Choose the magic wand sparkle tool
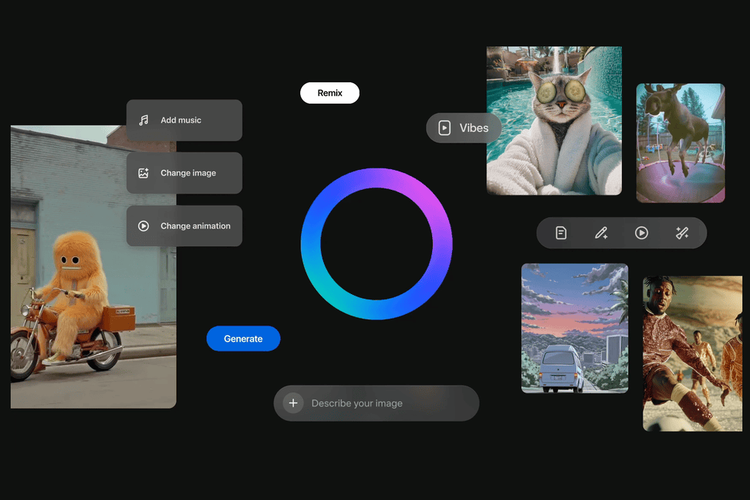The width and height of the screenshot is (750, 500). (682, 233)
